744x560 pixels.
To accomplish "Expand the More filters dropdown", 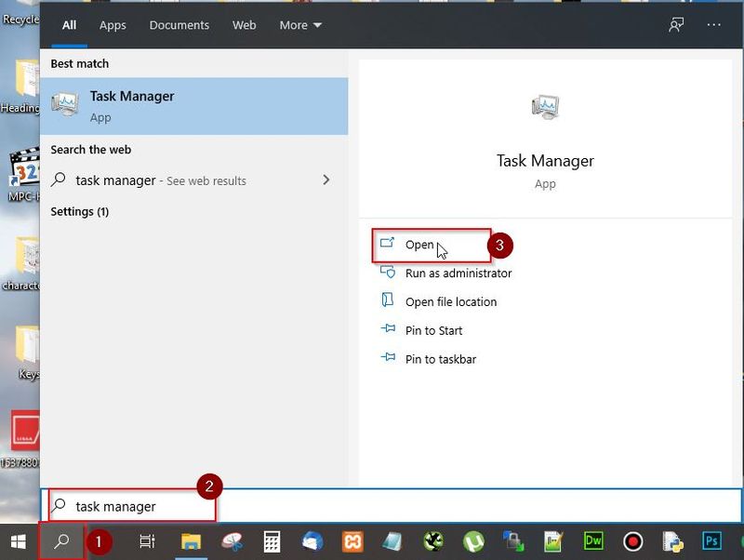I will 299,25.
